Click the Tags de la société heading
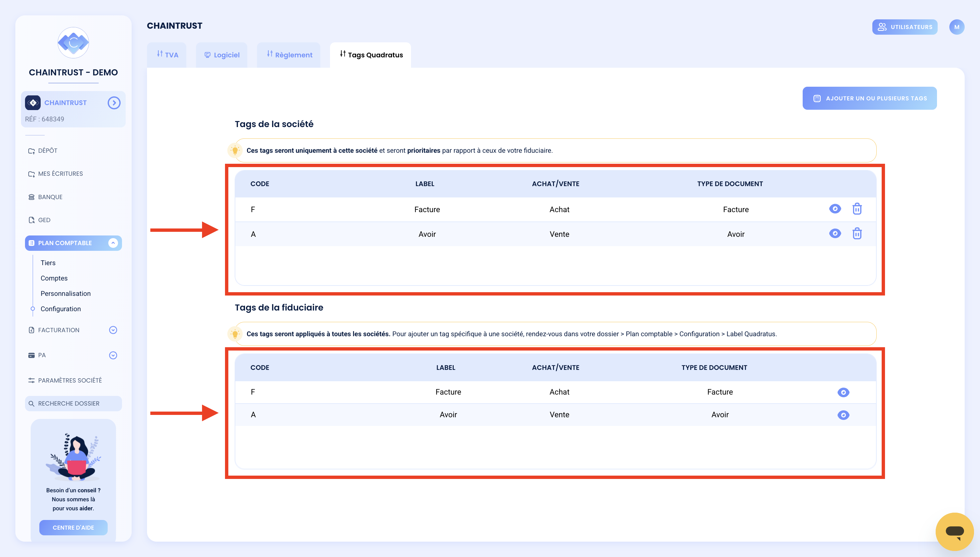980x557 pixels. [274, 124]
